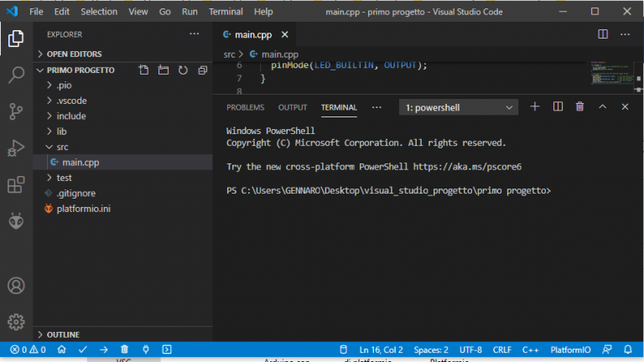Open the Search view in activity bar
The width and height of the screenshot is (644, 362).
15,75
